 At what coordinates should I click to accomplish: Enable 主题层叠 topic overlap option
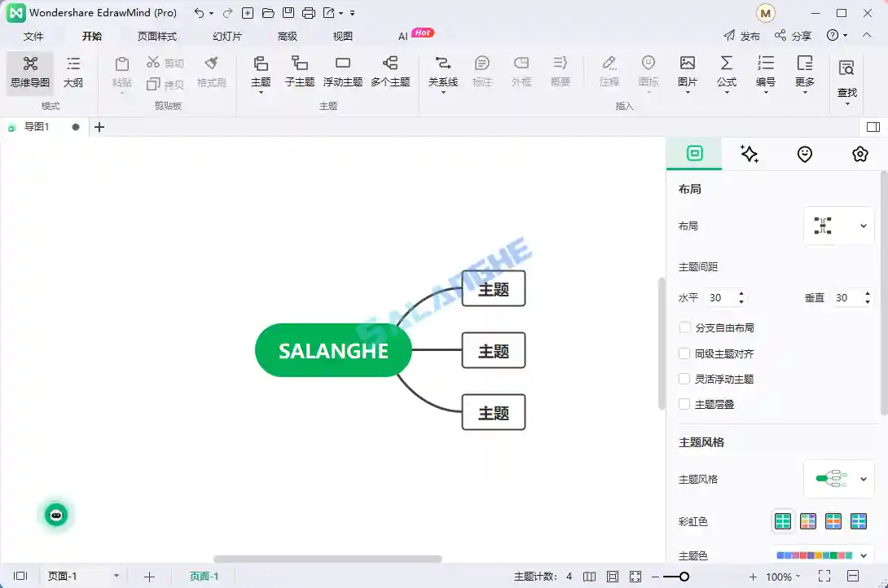(x=684, y=404)
